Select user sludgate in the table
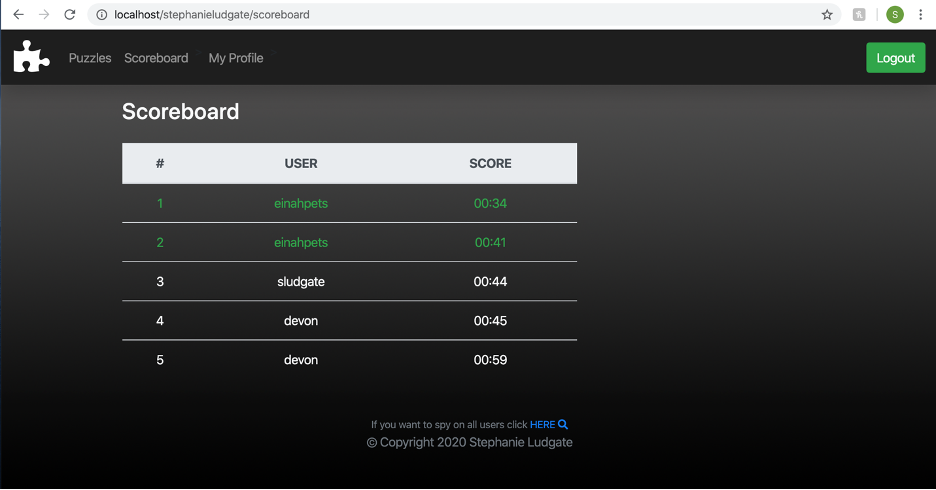 [301, 282]
